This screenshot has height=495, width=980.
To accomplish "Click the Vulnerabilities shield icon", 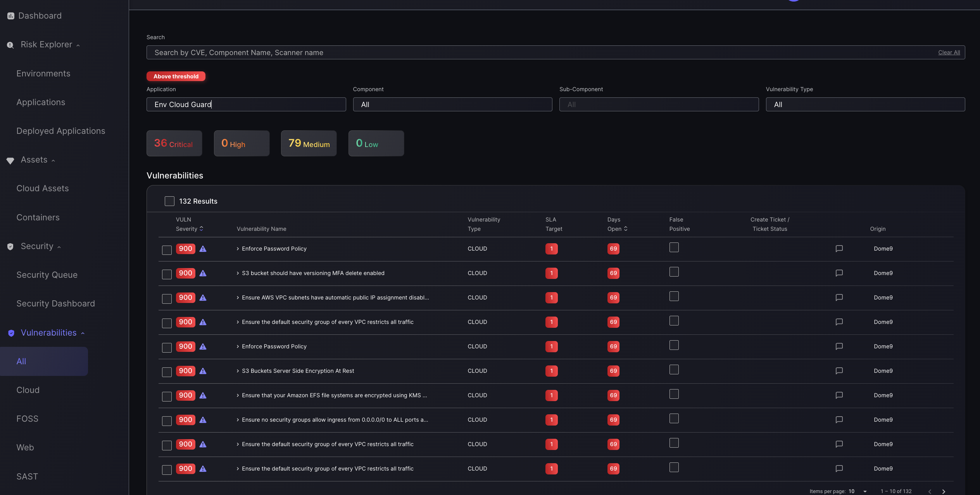I will pyautogui.click(x=11, y=333).
